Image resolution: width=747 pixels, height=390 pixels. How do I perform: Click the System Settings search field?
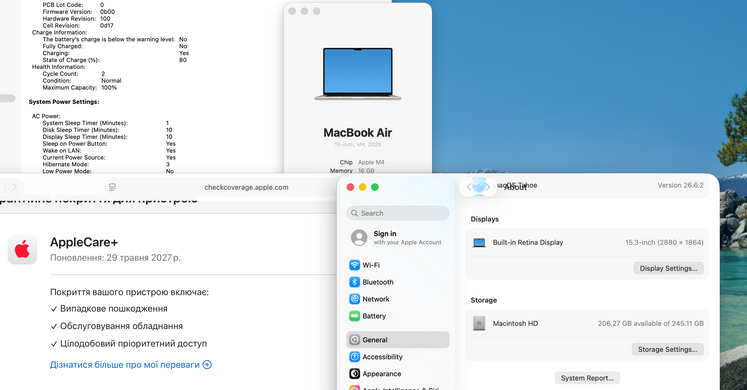tap(398, 213)
